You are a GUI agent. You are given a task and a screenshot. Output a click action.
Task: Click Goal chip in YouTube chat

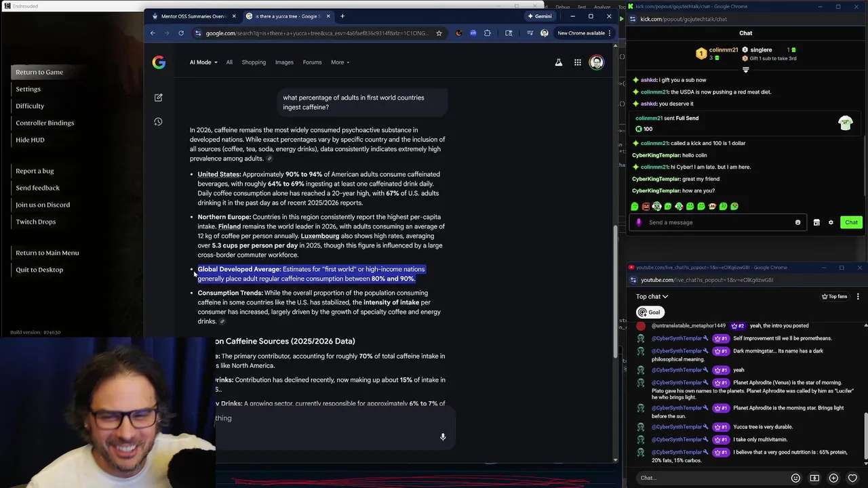point(649,312)
